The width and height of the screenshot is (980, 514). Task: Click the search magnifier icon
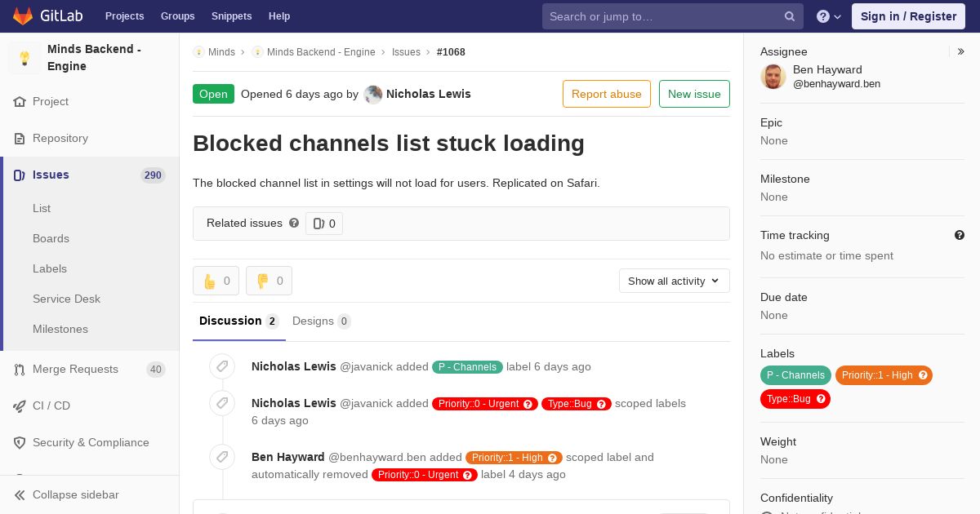pyautogui.click(x=790, y=16)
